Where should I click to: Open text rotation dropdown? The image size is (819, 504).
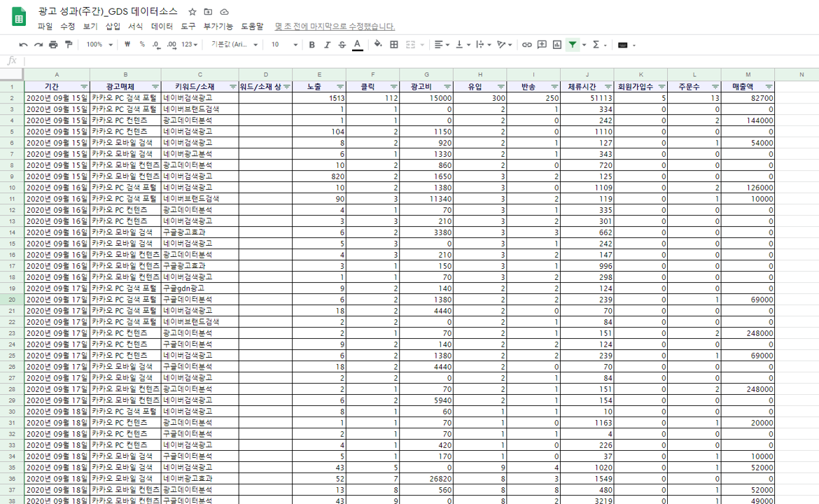[x=504, y=45]
